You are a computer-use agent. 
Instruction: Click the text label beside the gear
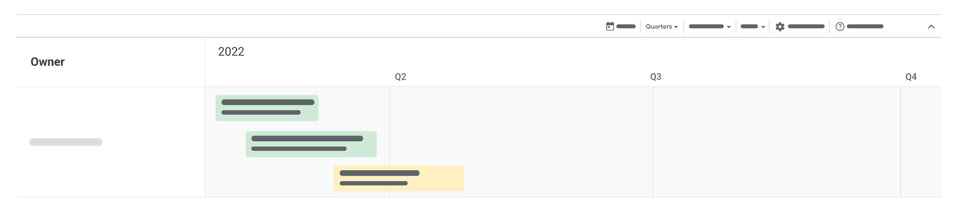pyautogui.click(x=806, y=27)
